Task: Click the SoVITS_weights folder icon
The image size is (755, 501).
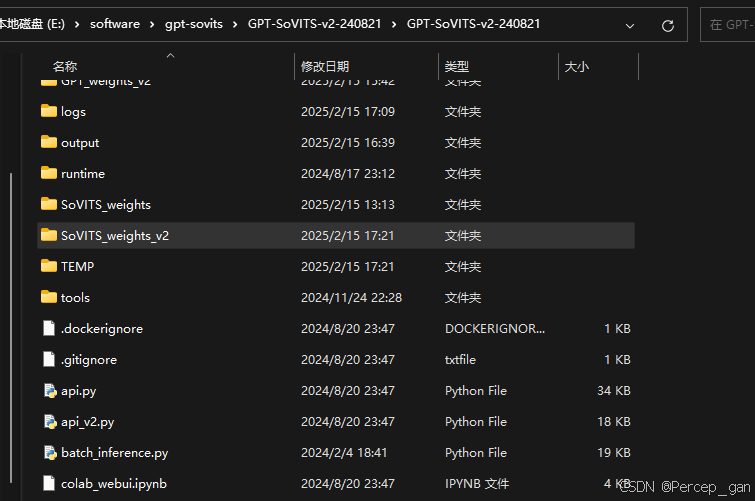Action: (x=49, y=204)
